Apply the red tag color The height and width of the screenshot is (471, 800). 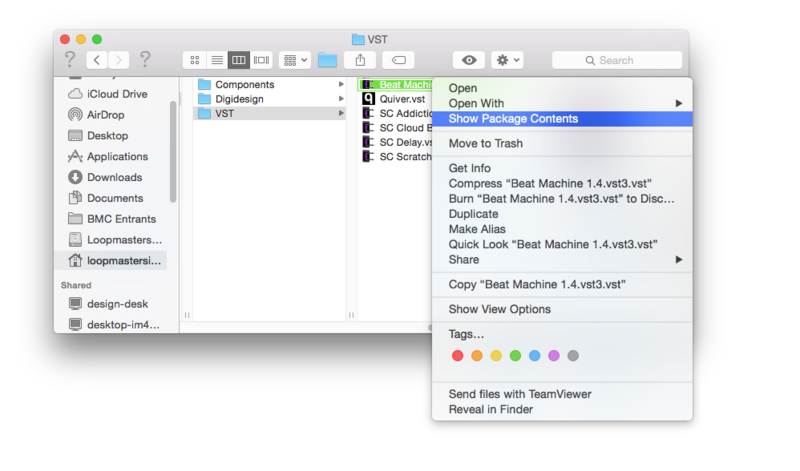tap(458, 356)
